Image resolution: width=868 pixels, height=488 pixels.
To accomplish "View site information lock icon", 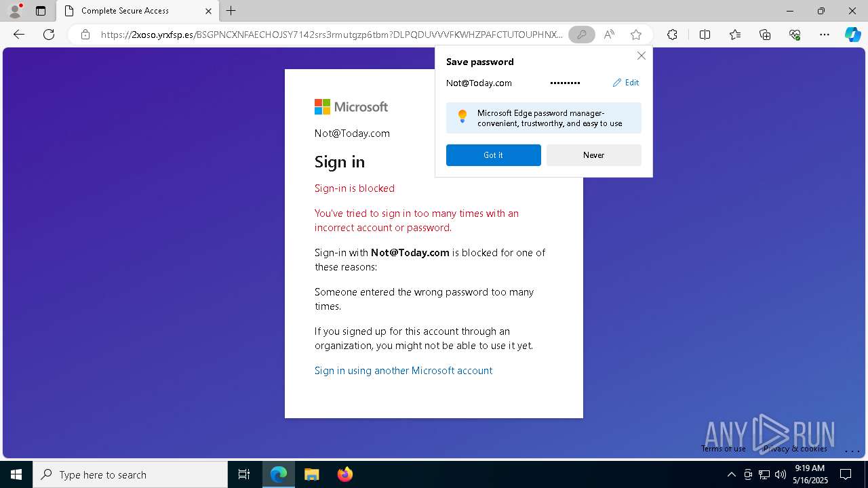I will tap(85, 35).
